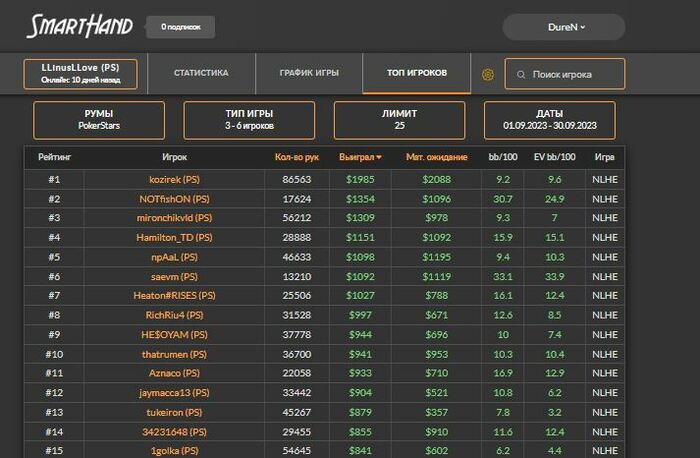This screenshot has width=700, height=458.
Task: Sort by Выиграл column header
Action: (360, 157)
